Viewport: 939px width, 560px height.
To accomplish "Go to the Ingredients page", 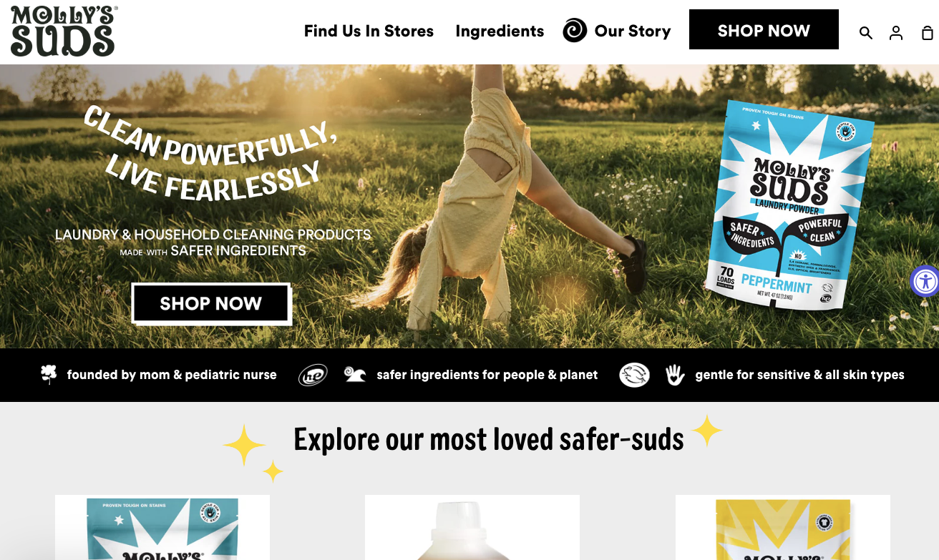I will pos(500,31).
